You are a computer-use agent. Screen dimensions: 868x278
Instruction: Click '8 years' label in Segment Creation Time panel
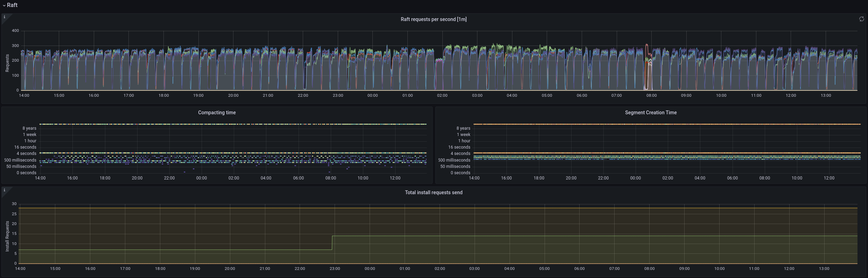coord(463,128)
